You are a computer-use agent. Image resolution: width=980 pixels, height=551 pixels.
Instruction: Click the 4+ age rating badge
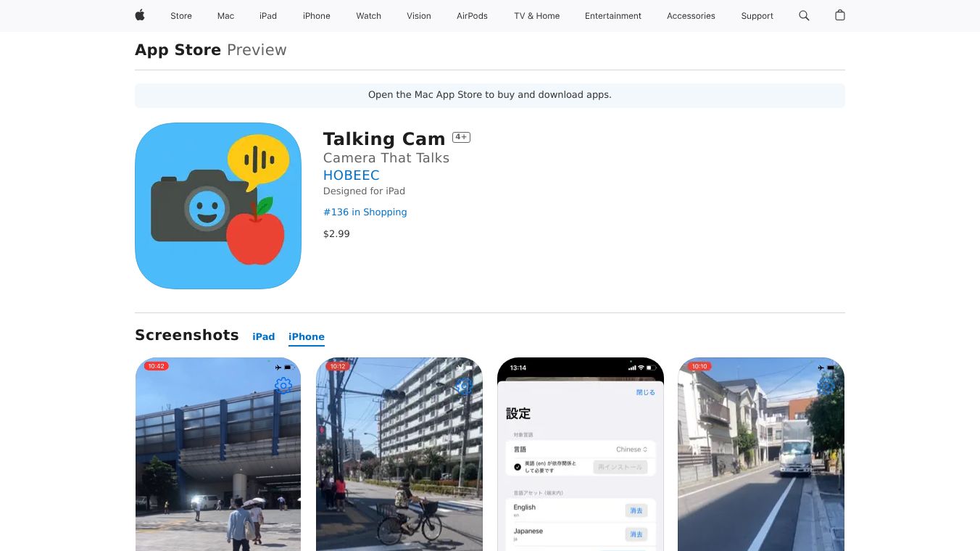(461, 137)
